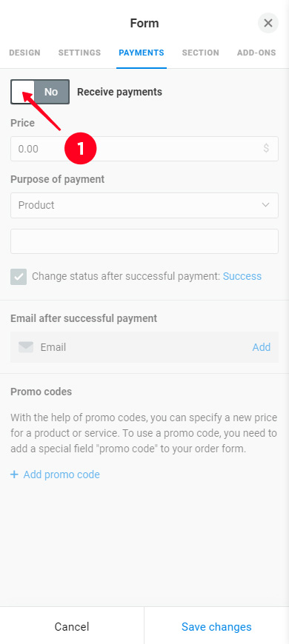Open the Add-ons tab
289x644 pixels.
256,53
